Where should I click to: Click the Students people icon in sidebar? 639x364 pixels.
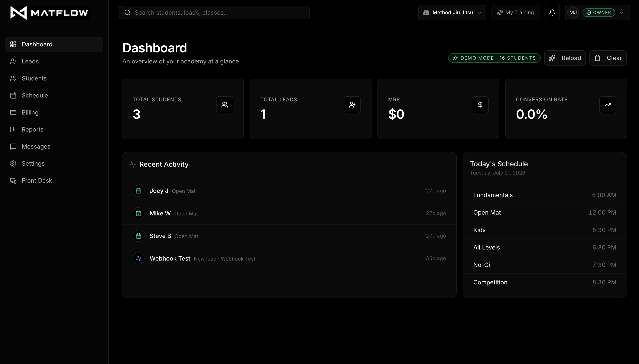point(13,78)
